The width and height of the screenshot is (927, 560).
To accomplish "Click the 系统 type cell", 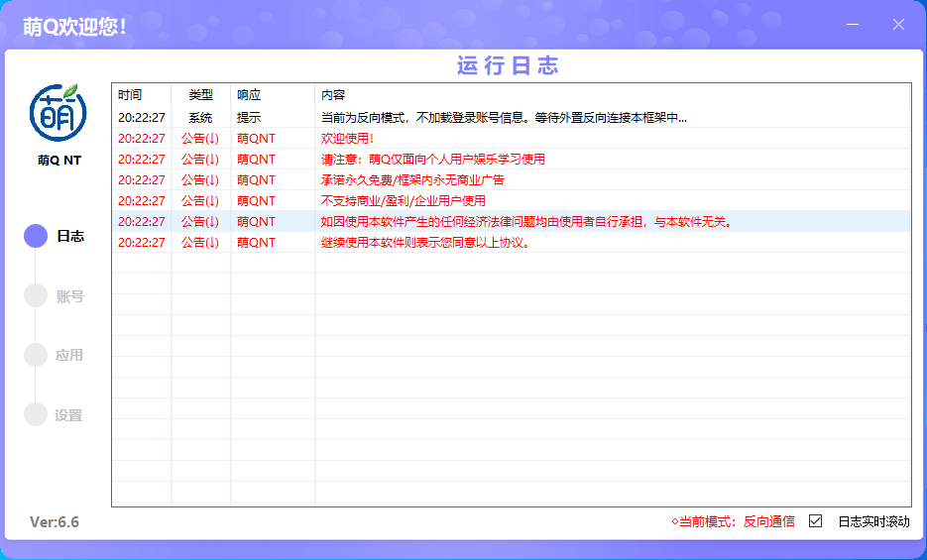I will [200, 118].
